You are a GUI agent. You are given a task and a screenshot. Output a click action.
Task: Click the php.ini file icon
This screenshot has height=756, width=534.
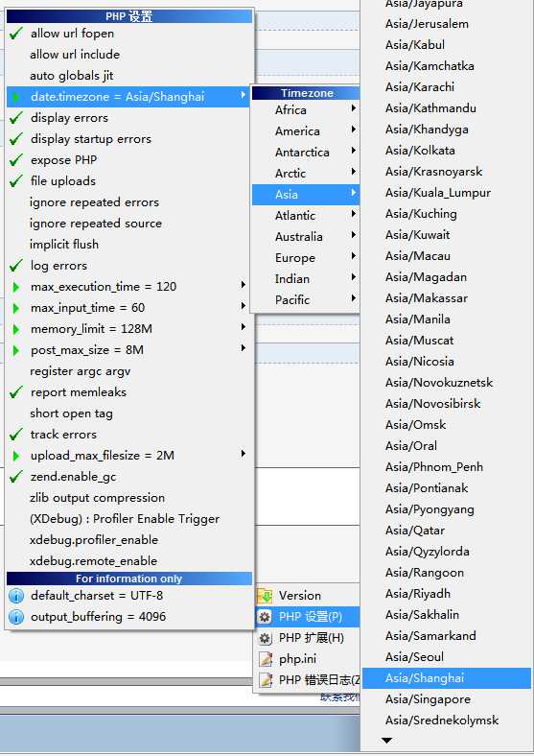(265, 659)
